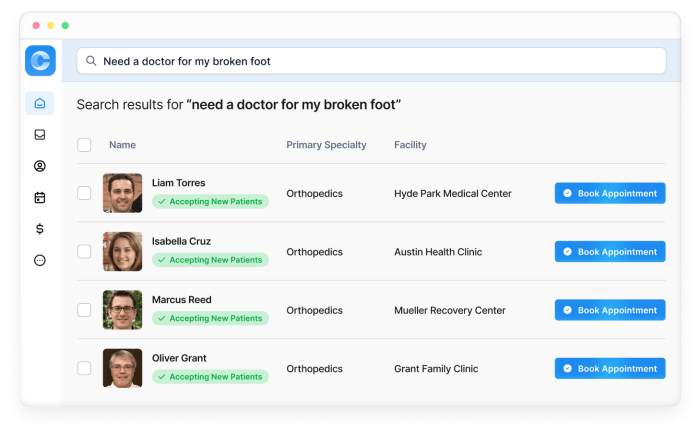This screenshot has width=700, height=433.
Task: Select the checkbox for Liam Torres
Action: pyautogui.click(x=84, y=193)
